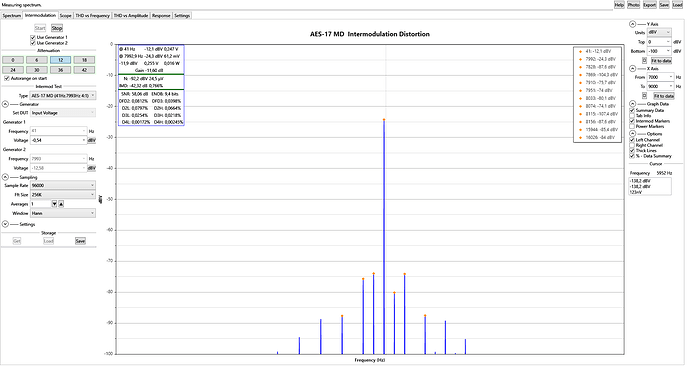Open the Fft Size dropdown
The image size is (690, 379).
(62, 195)
